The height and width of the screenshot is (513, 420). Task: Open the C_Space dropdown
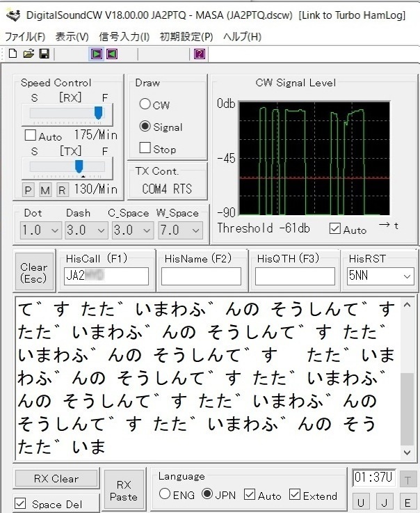133,230
